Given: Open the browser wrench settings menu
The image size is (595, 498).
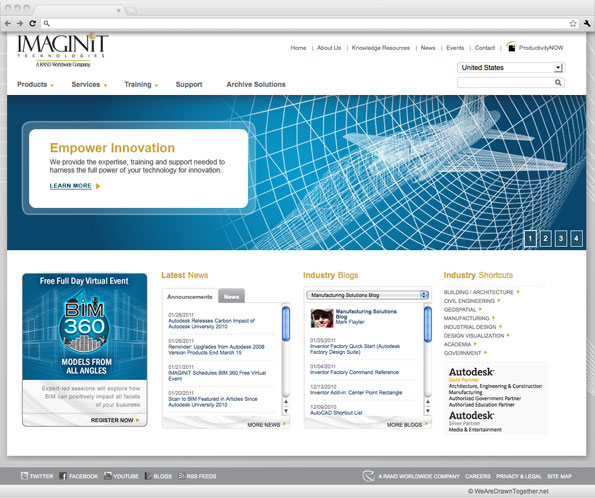Looking at the screenshot, I should point(587,24).
